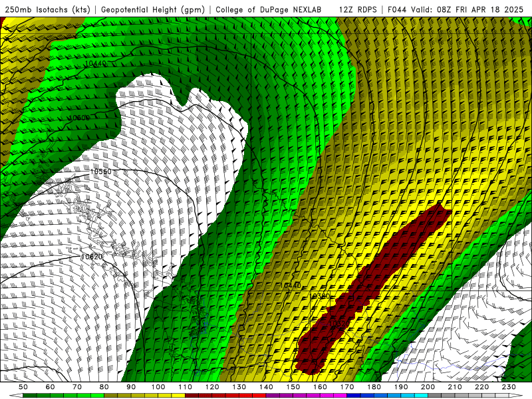
Task: Click the upper-left 10440 contour label
Action: click(95, 64)
